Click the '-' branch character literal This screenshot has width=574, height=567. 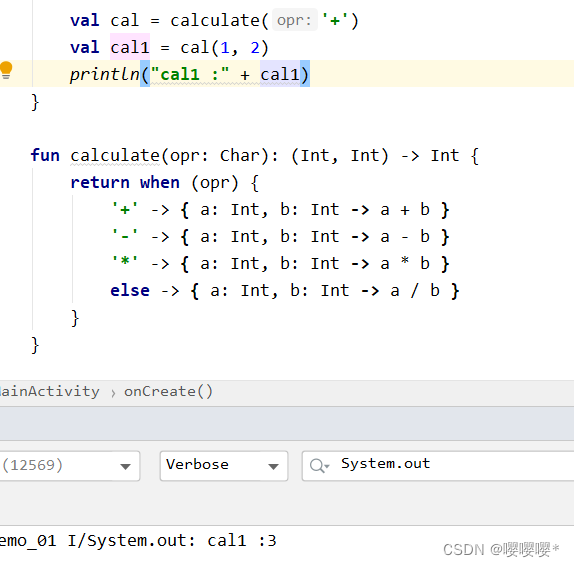(x=125, y=235)
